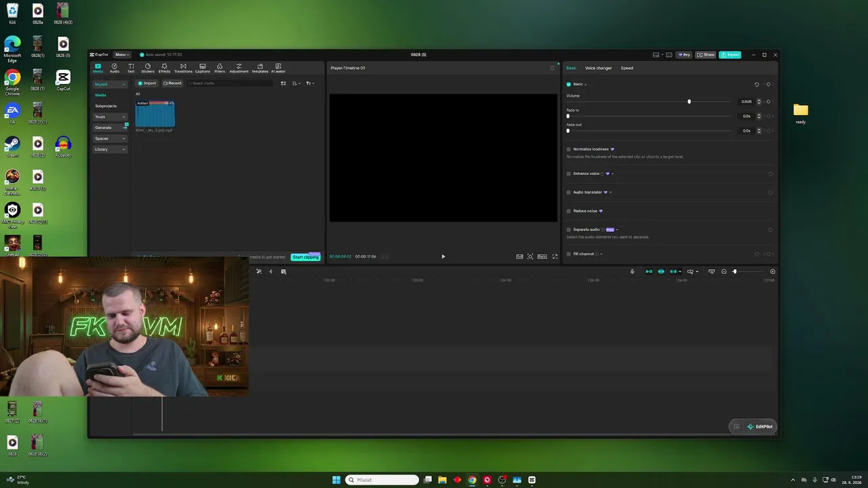Open the Effects panel
Image resolution: width=868 pixels, height=488 pixels.
pos(164,68)
